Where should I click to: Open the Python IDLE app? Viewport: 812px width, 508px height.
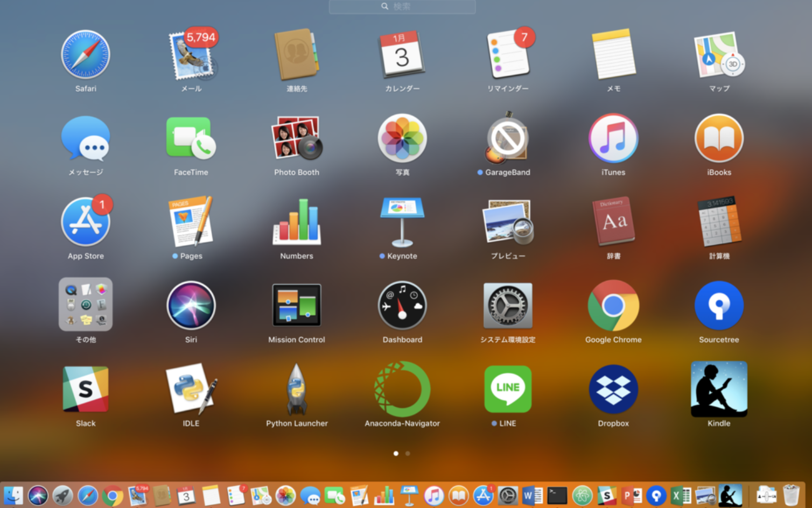(191, 389)
